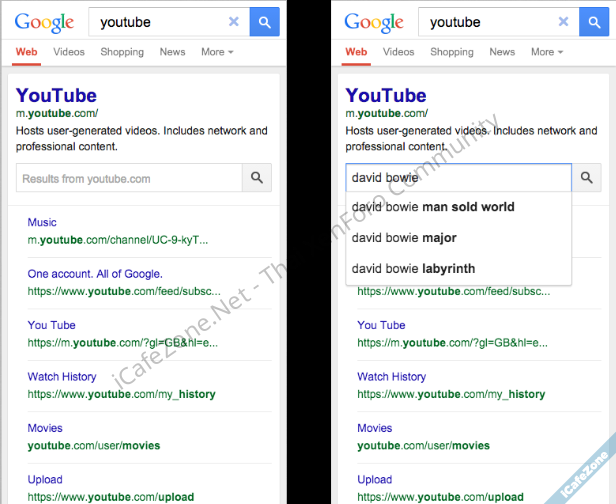Open the Shopping tab in right screenshot

(x=452, y=52)
